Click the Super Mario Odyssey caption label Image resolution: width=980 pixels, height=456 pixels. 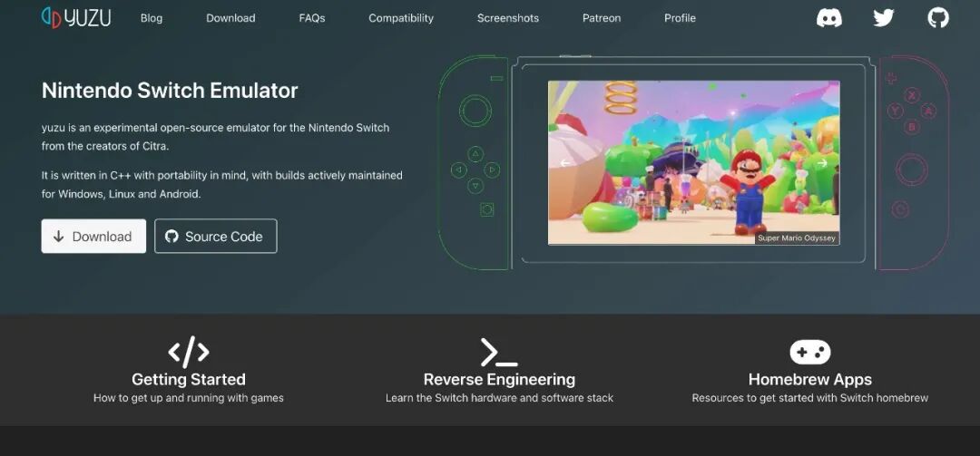pyautogui.click(x=797, y=238)
